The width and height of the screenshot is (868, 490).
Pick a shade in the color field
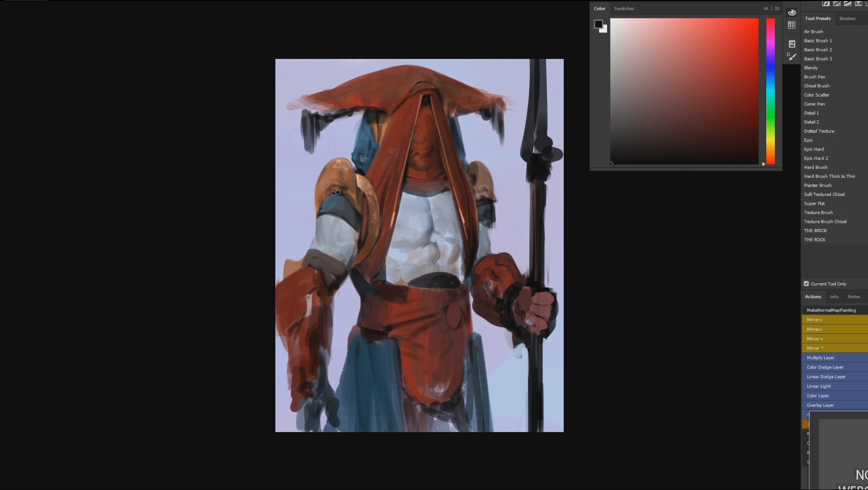click(684, 91)
